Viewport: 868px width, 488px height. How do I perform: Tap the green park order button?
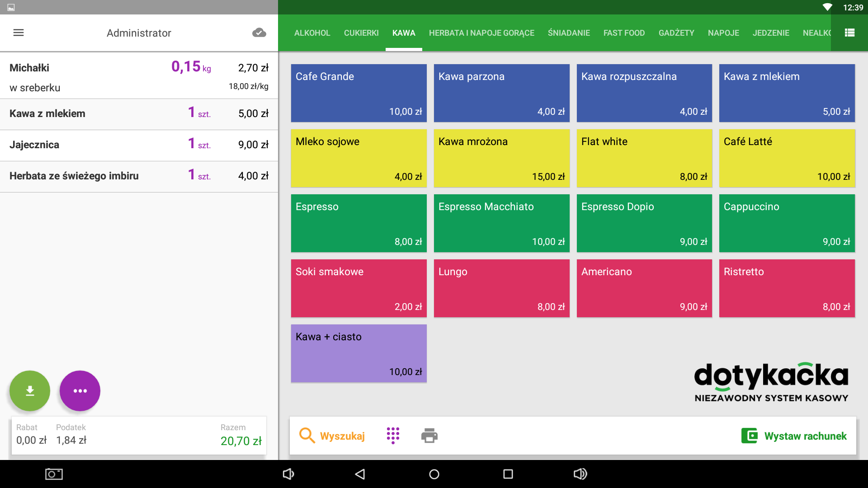point(30,391)
